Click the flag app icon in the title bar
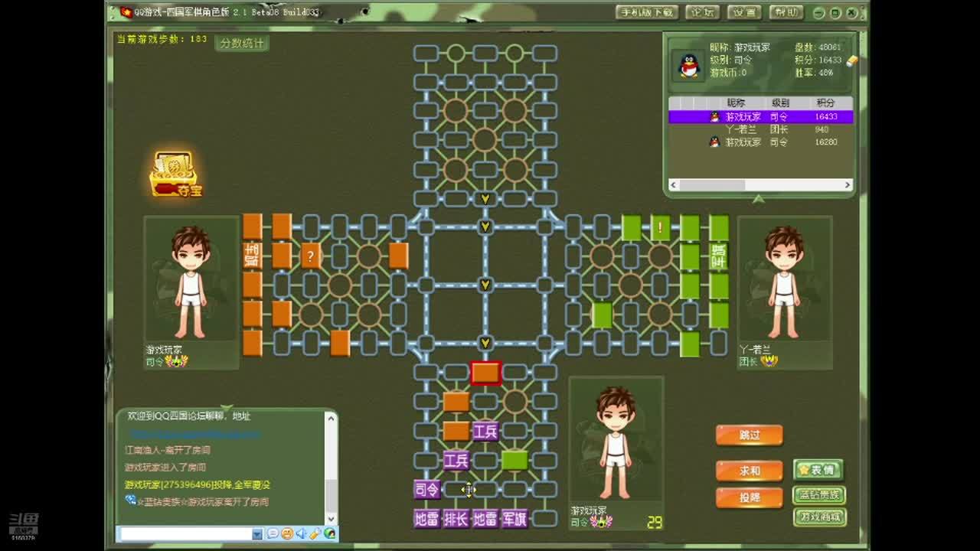 pos(126,12)
